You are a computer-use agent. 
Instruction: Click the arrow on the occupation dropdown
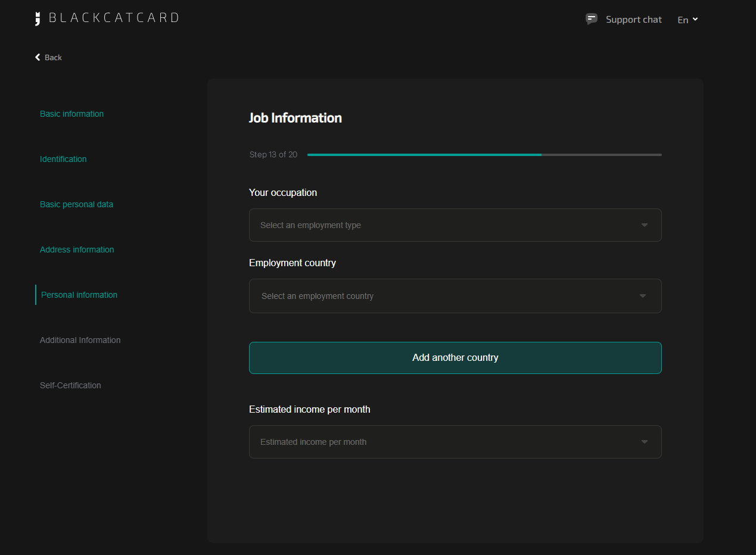[x=644, y=225]
